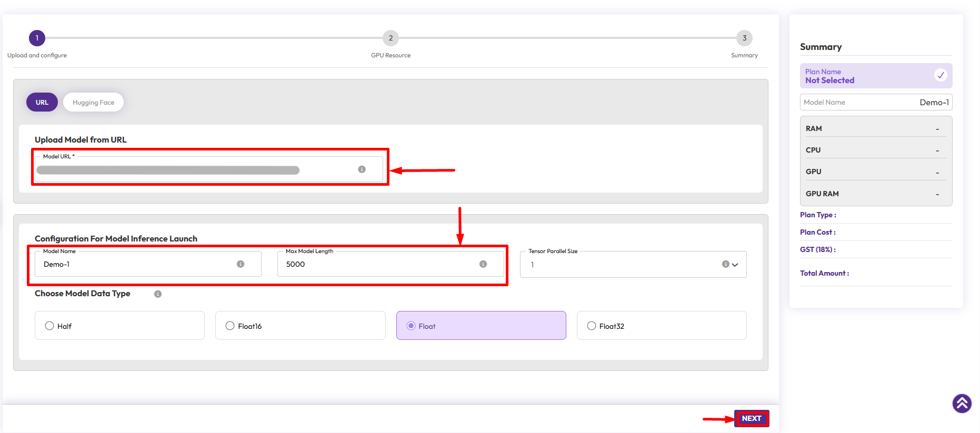
Task: Switch to the Hugging Face tab
Action: point(93,102)
